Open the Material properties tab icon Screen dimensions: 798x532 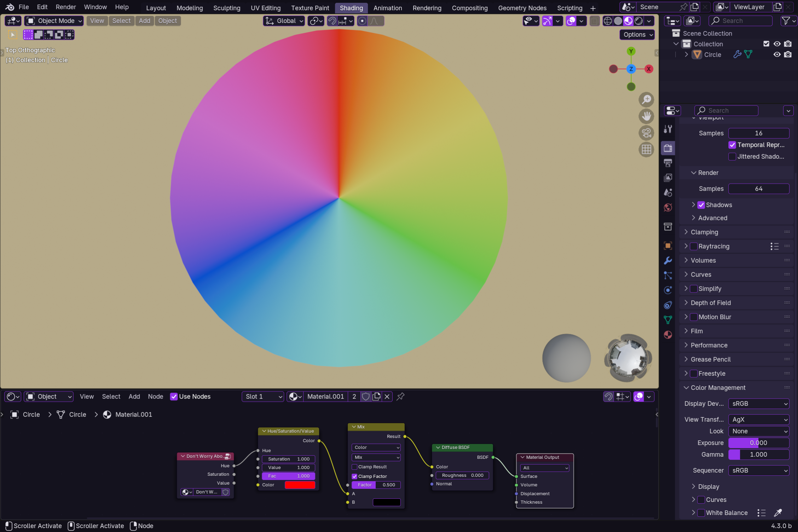pos(668,335)
